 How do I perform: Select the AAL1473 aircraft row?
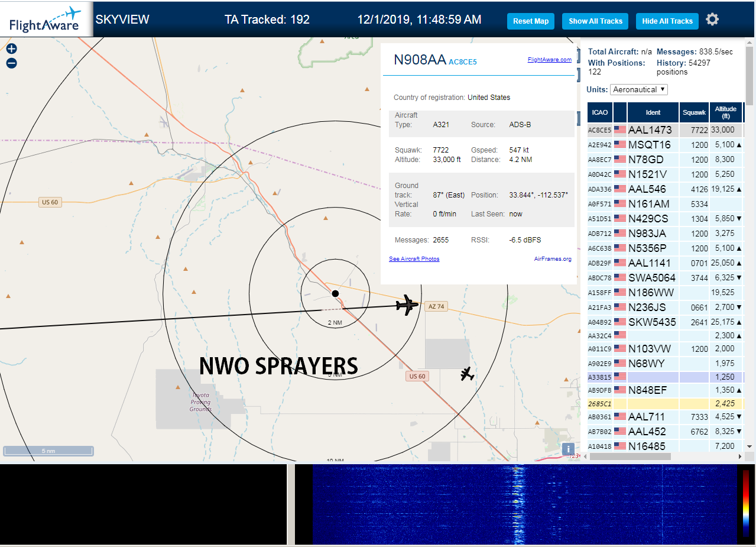tap(665, 130)
